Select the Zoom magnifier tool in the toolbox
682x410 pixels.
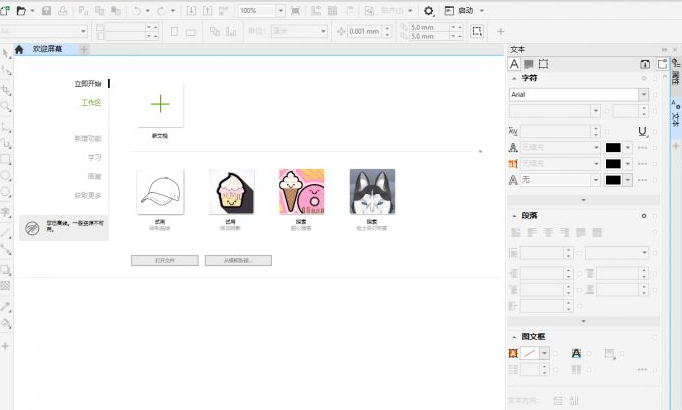point(6,105)
